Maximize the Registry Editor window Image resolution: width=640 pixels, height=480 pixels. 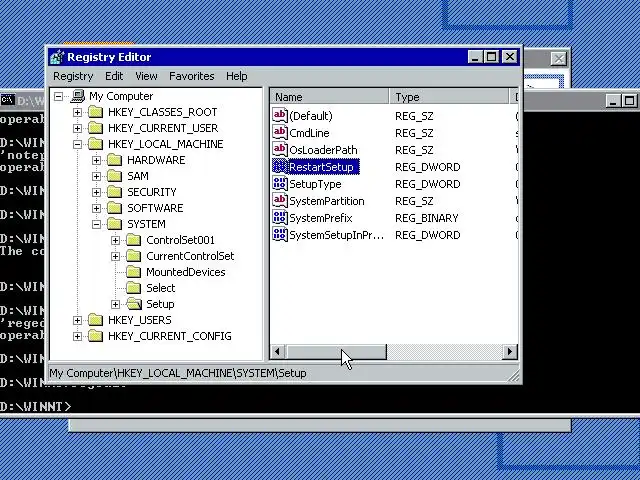[491, 57]
